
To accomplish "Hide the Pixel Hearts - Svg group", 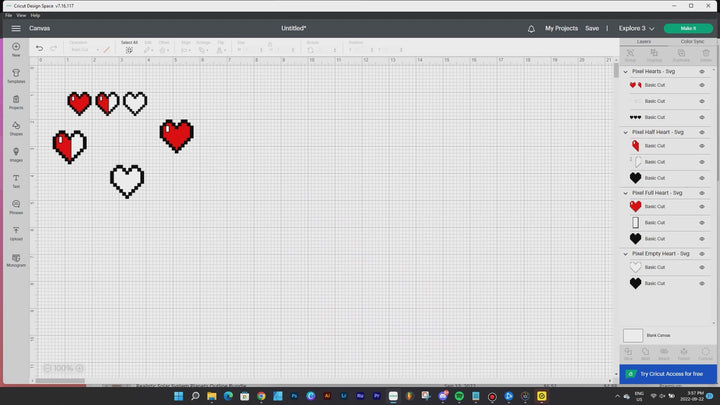I will [702, 72].
